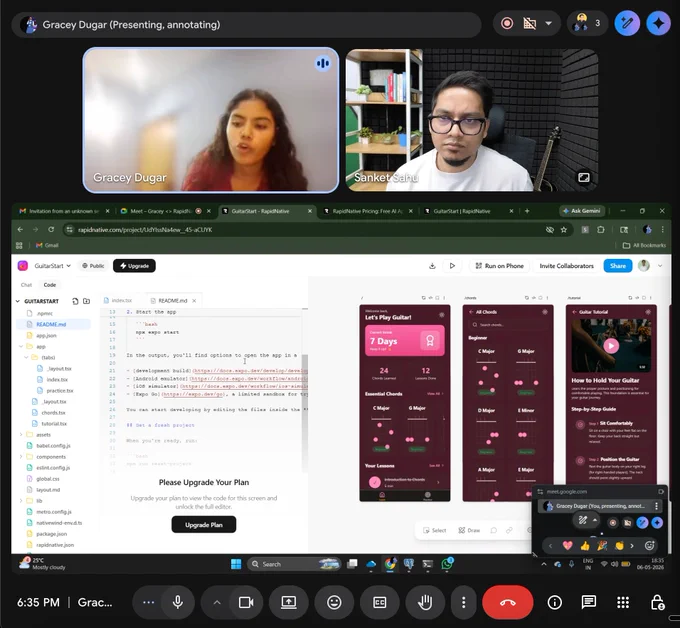
Task: Open camera dropdown arrow in Meet header
Action: click(549, 23)
